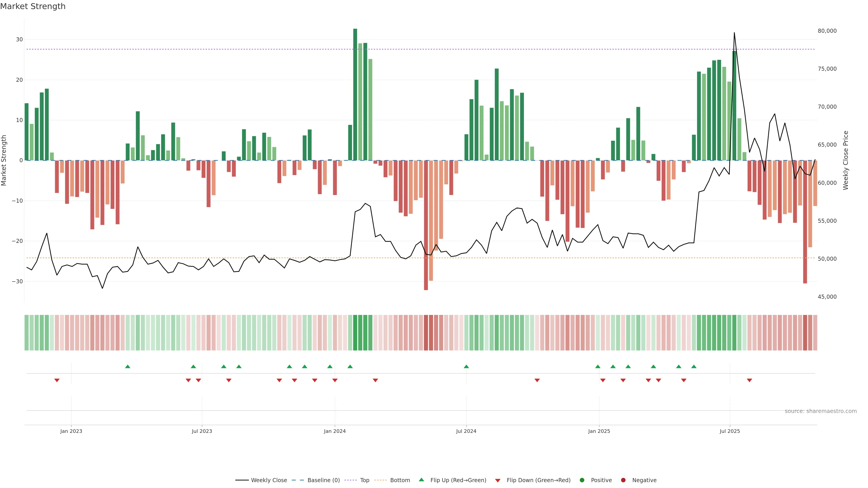Click the Market Strength chart title
Viewport: 868px width, 488px height.
click(33, 6)
